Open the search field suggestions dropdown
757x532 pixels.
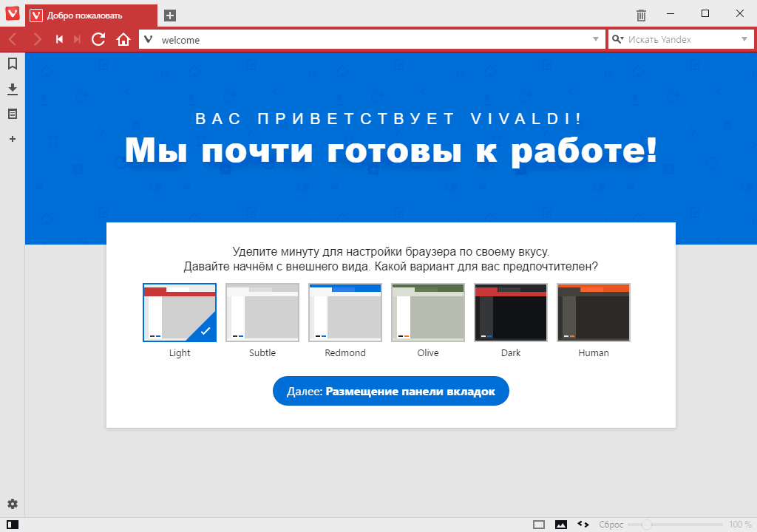coord(744,39)
